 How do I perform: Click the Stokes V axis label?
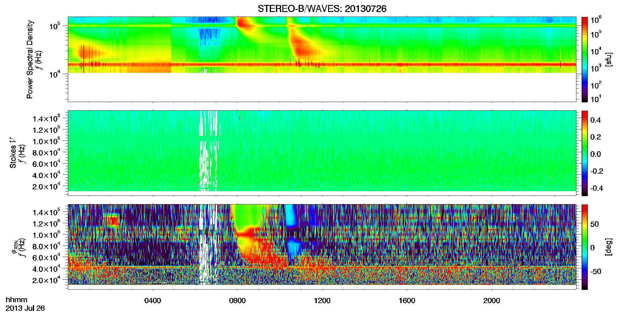(13, 153)
